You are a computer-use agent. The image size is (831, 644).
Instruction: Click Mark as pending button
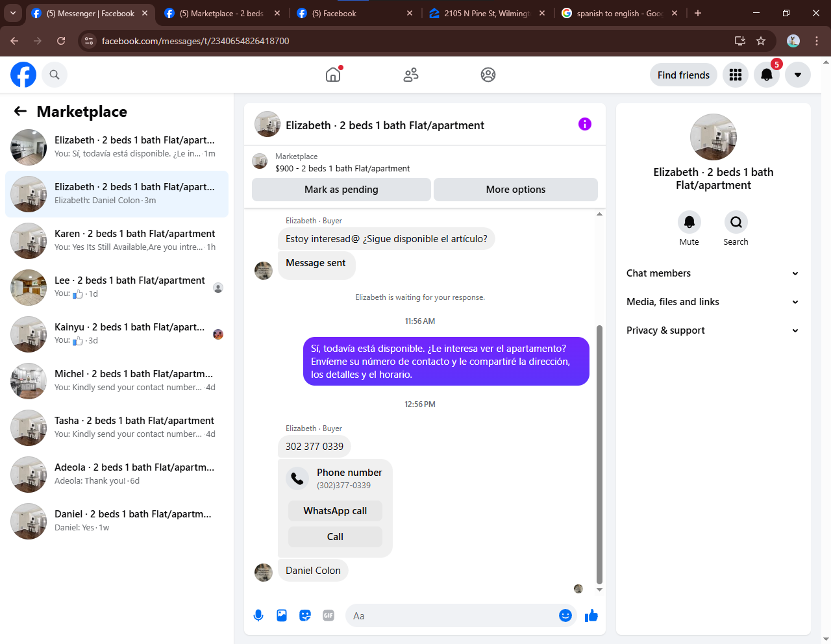pyautogui.click(x=341, y=190)
